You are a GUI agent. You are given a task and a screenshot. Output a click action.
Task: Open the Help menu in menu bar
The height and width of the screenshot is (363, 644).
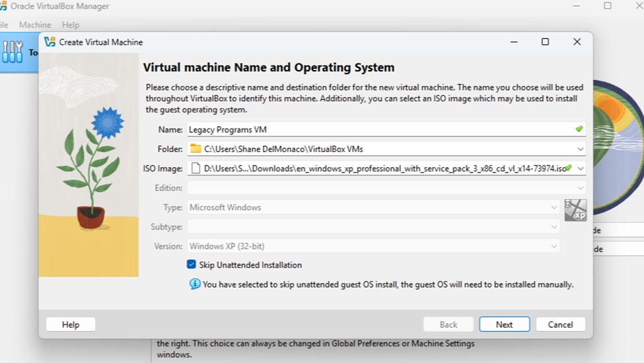pos(71,24)
